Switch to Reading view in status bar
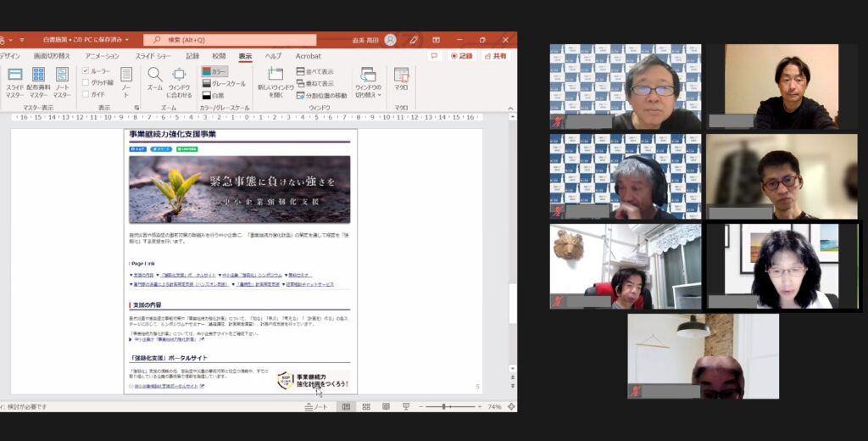868x441 pixels. coord(386,406)
